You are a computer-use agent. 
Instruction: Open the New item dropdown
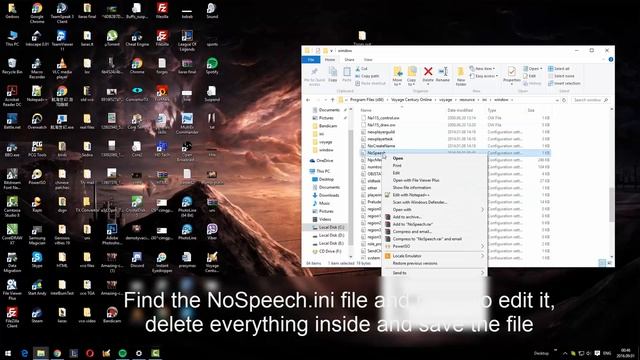coord(482,69)
